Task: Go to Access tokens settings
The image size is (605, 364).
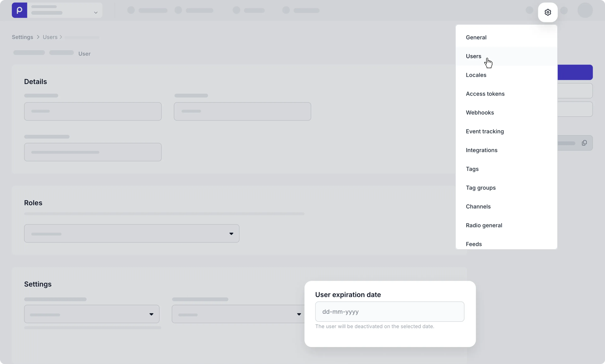Action: tap(485, 94)
